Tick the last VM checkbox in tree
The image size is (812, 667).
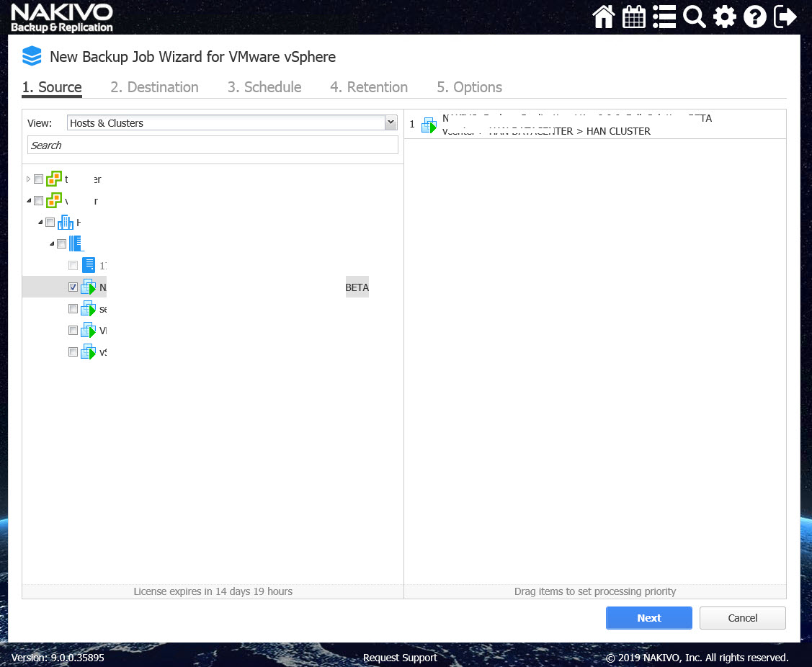point(73,352)
